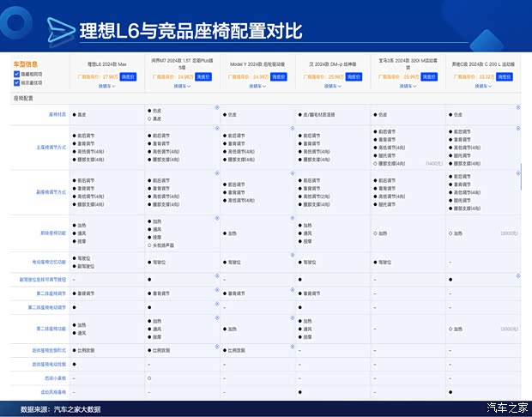Toggle the 标示最优项 checkbox
532x417 pixels.
[17, 82]
